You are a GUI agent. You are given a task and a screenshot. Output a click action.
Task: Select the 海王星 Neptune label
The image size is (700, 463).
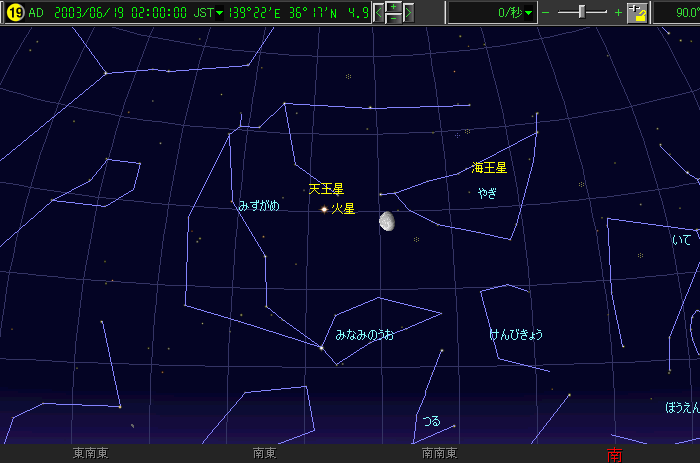489,168
